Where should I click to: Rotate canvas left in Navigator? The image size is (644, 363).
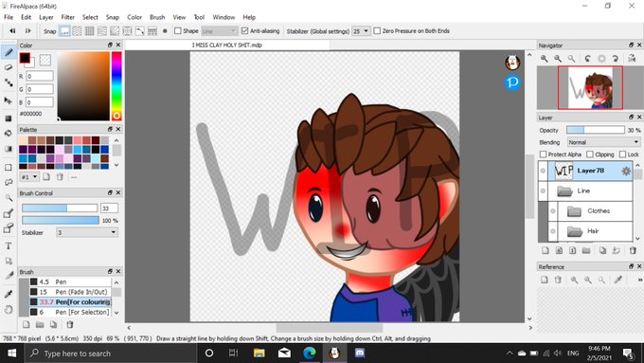(588, 59)
